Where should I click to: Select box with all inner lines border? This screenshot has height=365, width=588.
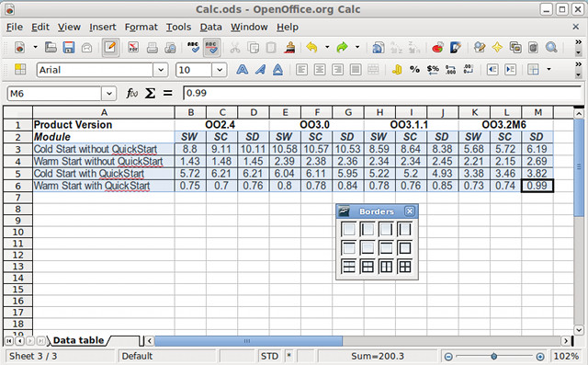[x=405, y=267]
